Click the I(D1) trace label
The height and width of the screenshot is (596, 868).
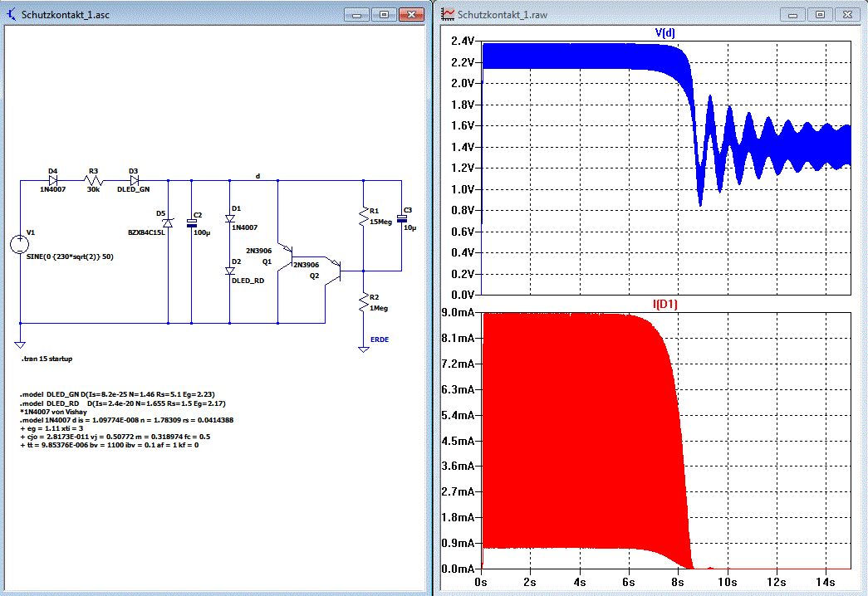[x=666, y=304]
